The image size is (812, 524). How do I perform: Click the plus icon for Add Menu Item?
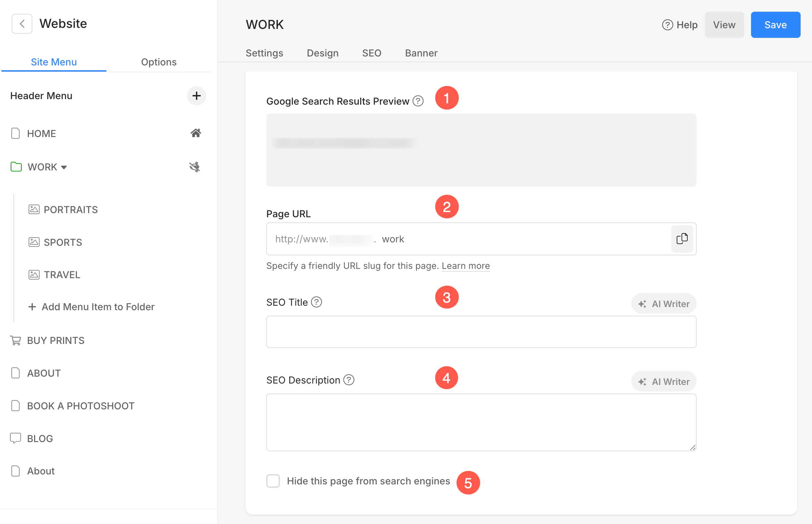(32, 307)
